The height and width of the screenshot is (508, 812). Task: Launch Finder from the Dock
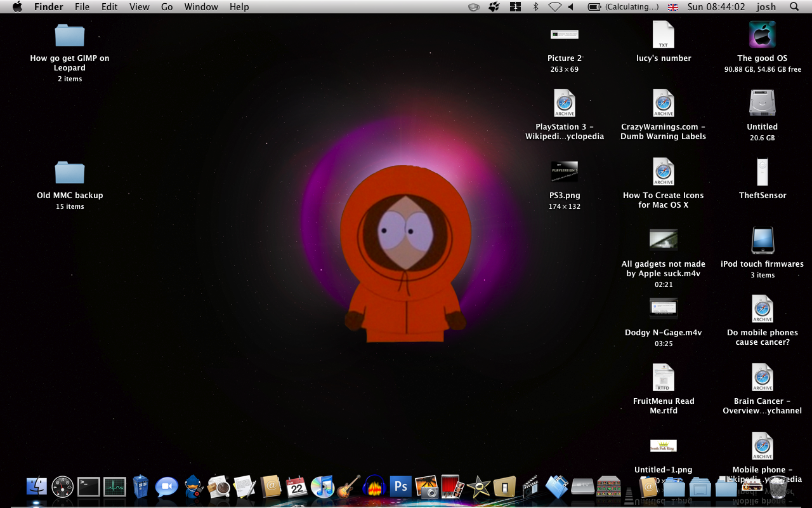[x=37, y=487]
